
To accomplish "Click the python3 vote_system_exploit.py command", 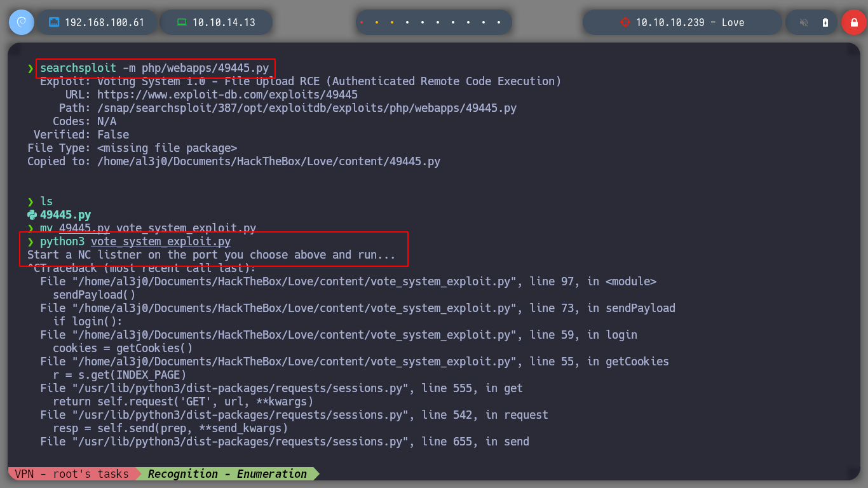I will coord(135,241).
